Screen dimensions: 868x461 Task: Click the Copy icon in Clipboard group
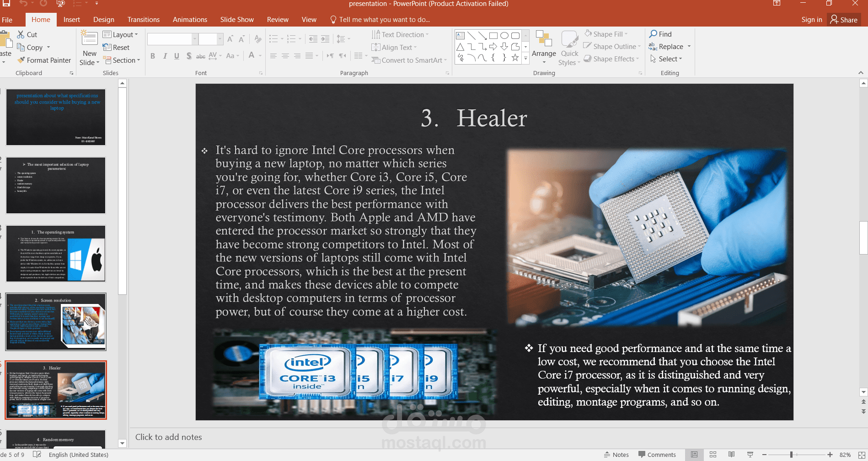pyautogui.click(x=21, y=47)
